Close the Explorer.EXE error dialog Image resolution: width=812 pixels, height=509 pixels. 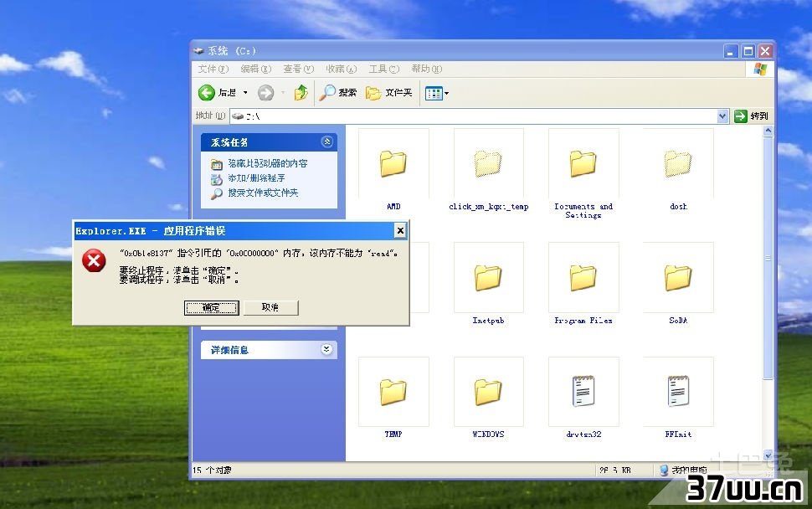tap(400, 231)
